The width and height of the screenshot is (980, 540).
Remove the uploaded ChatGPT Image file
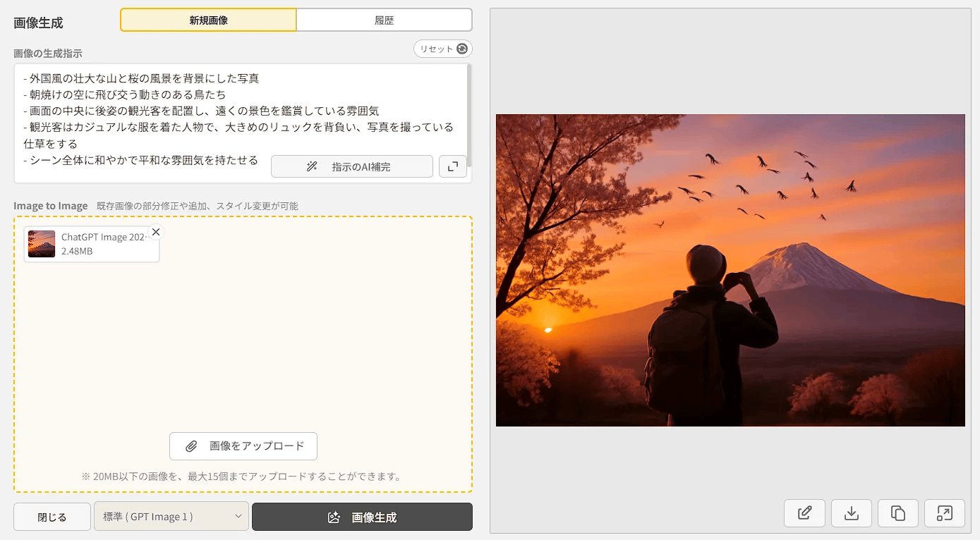point(156,232)
